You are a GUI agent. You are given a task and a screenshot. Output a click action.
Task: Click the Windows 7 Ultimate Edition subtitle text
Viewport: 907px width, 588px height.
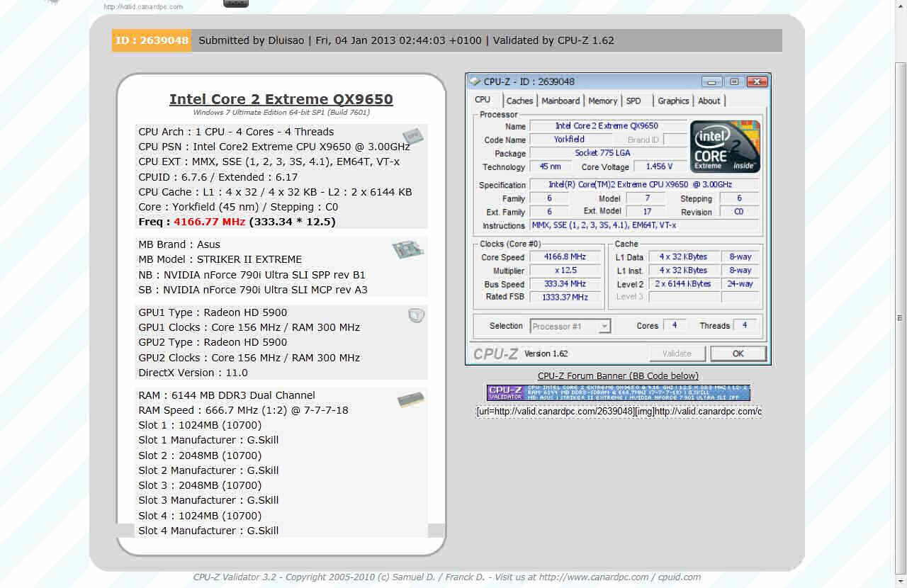click(281, 113)
